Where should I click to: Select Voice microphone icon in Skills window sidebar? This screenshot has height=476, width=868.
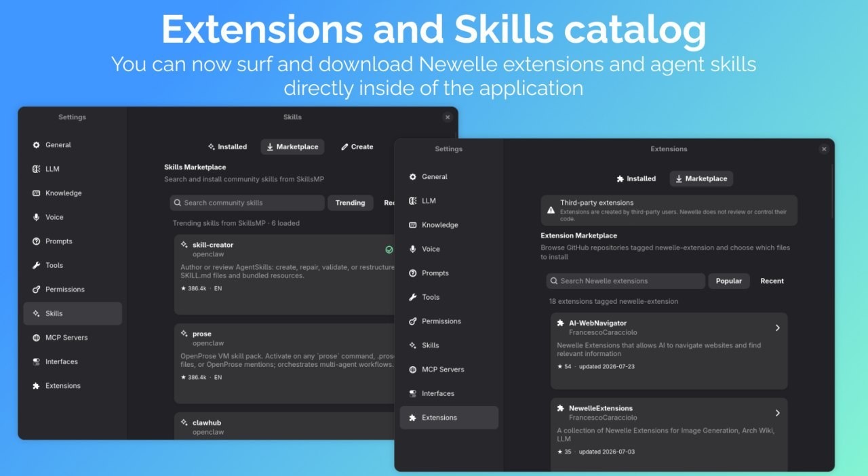[37, 217]
